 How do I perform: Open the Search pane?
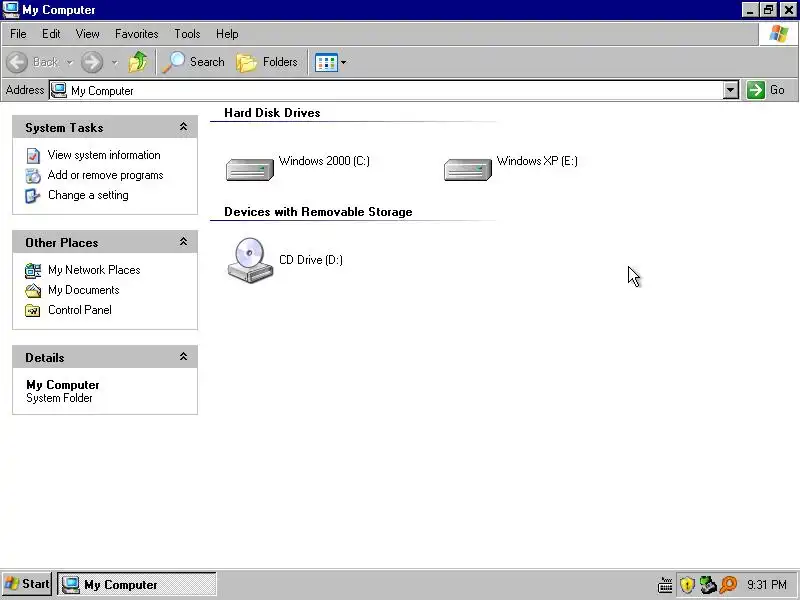pyautogui.click(x=193, y=62)
